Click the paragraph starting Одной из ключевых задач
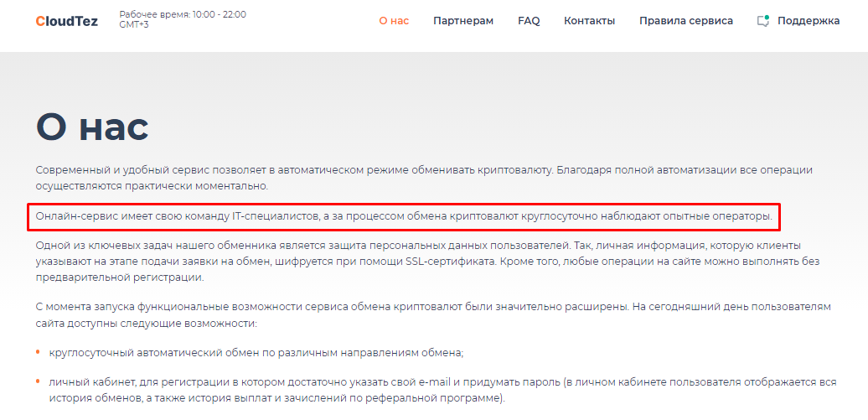 pyautogui.click(x=427, y=261)
